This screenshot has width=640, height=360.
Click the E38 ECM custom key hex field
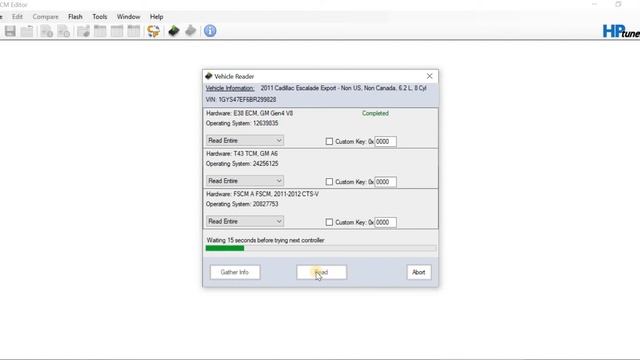[x=385, y=142]
